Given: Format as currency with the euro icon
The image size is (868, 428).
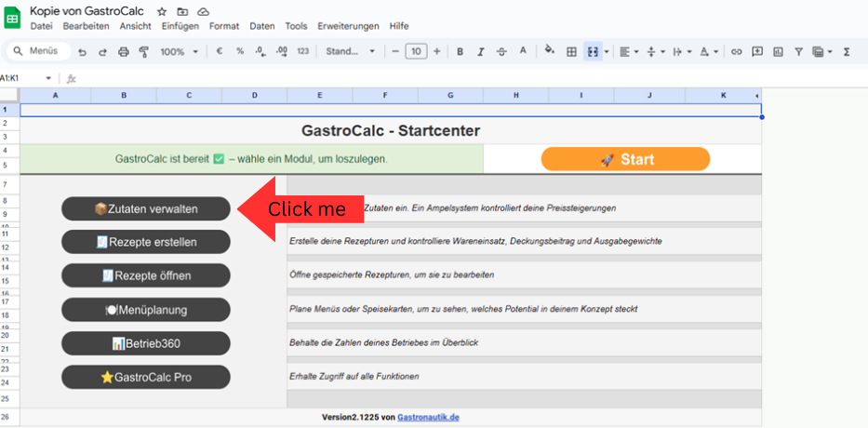Looking at the screenshot, I should coord(220,51).
